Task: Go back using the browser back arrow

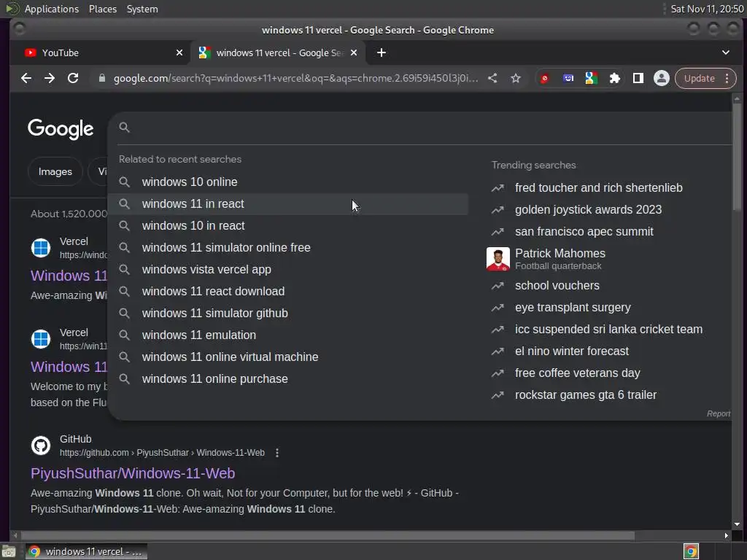Action: [x=26, y=78]
